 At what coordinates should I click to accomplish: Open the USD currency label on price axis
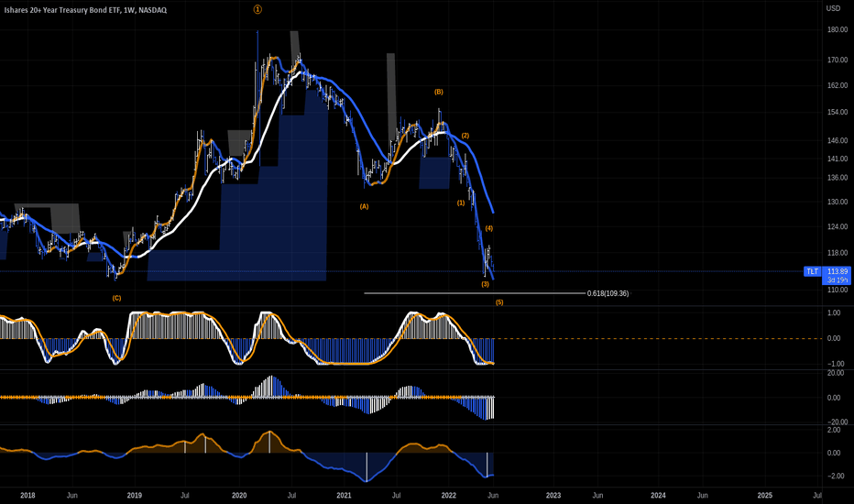[x=833, y=8]
